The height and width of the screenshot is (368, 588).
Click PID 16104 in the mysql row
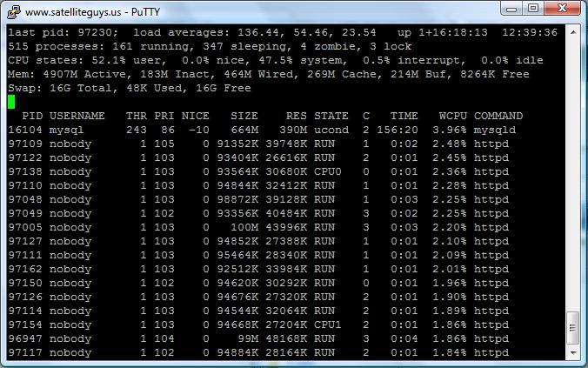[x=25, y=130]
